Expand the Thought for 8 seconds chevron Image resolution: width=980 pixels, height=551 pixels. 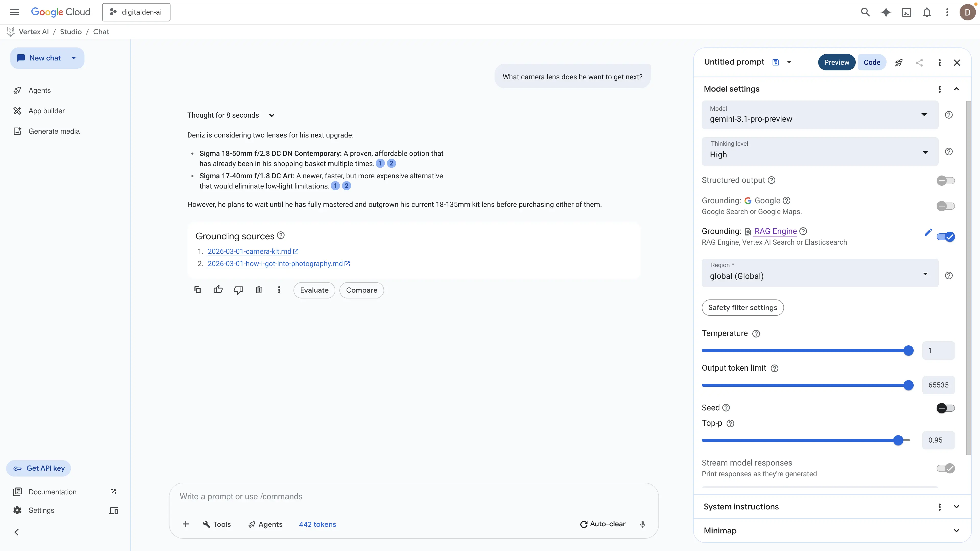pos(272,115)
